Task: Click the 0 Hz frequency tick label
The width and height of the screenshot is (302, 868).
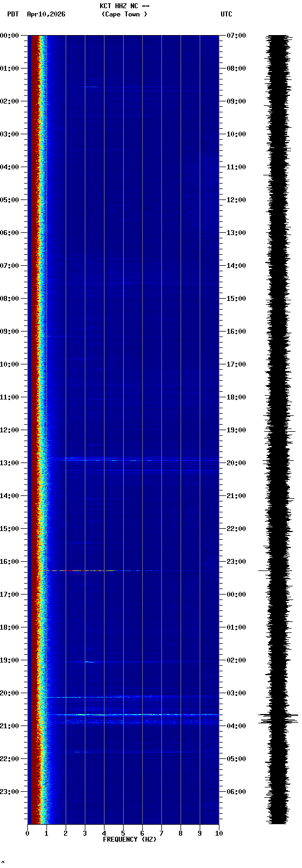Action: [27, 833]
